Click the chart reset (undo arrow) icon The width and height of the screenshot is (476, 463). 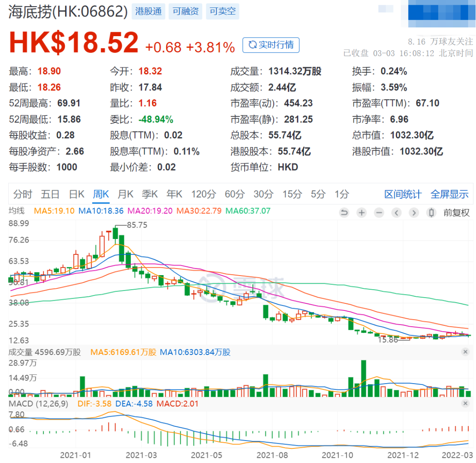[x=344, y=213]
